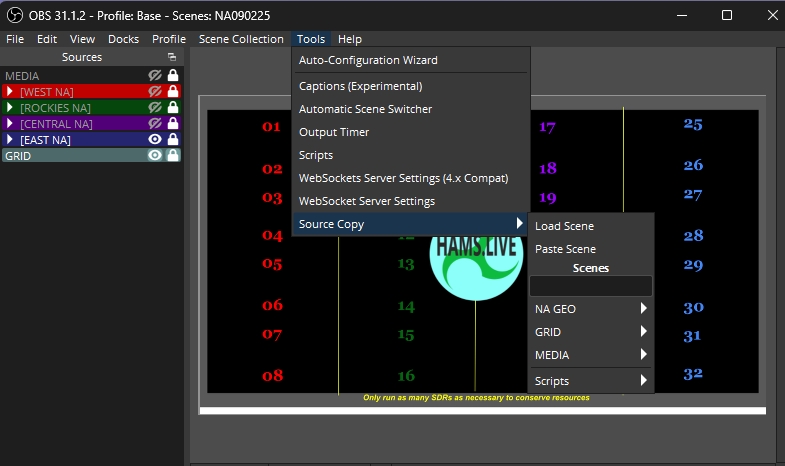Hide the EAST NA group
Image resolution: width=785 pixels, height=466 pixels.
(155, 140)
